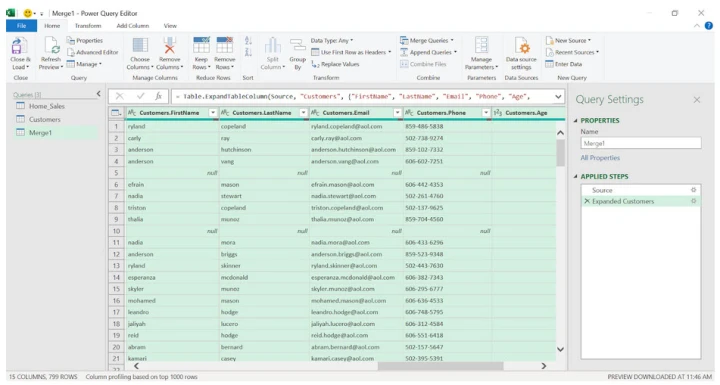
Task: Click Replace Values
Action: tap(335, 64)
